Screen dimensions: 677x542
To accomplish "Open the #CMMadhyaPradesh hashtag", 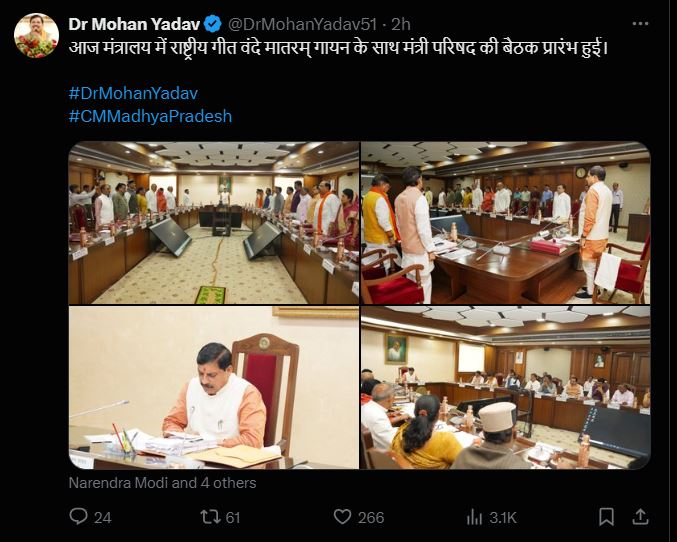I will (x=150, y=116).
